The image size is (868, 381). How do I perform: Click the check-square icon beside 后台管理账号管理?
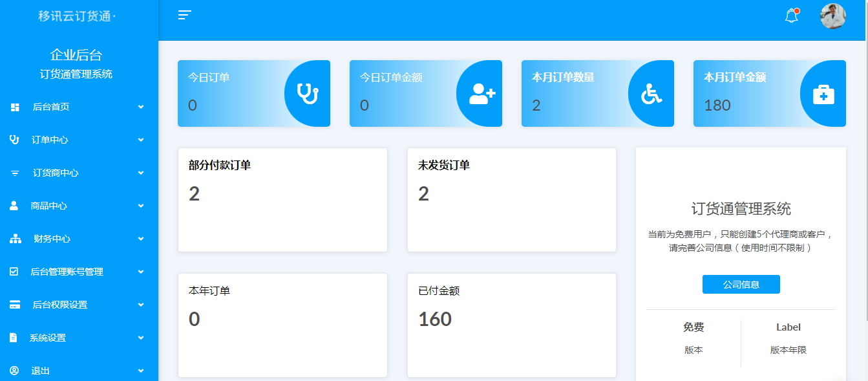tap(14, 272)
